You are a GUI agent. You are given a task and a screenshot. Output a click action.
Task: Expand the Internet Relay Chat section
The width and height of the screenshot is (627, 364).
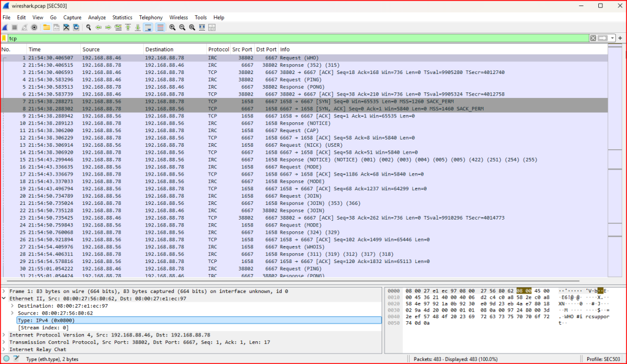(4, 349)
